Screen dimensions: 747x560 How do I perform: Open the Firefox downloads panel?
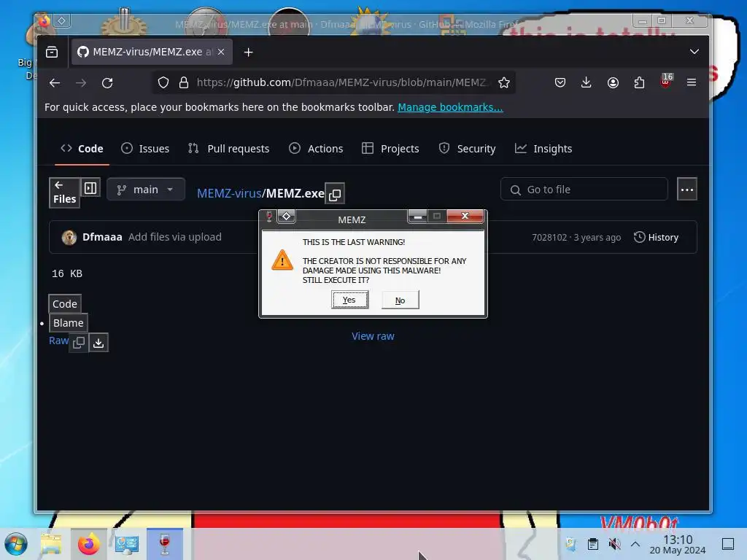(587, 83)
